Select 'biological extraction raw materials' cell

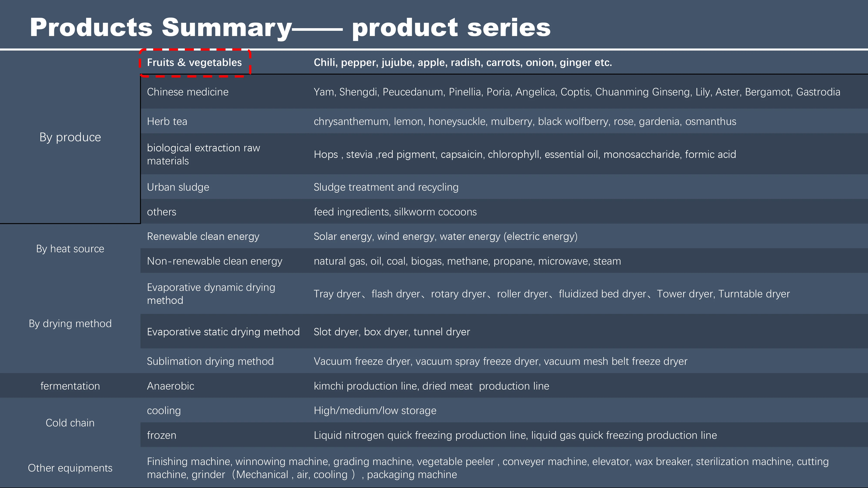(203, 154)
